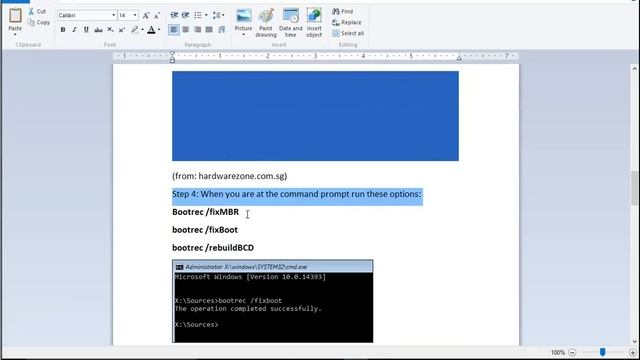Zoom out with the minus button
640x360 pixels.
point(572,352)
